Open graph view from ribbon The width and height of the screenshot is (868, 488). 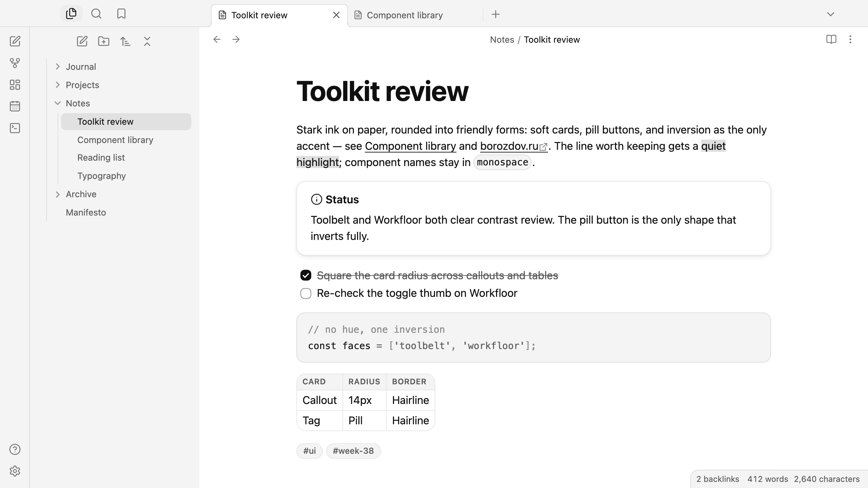click(15, 63)
